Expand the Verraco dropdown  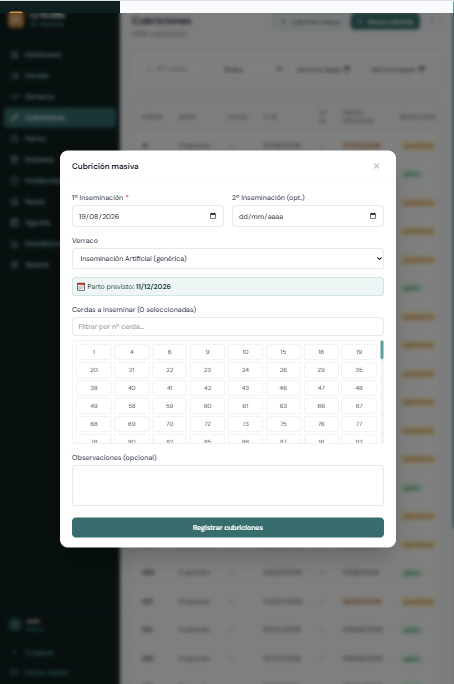pyautogui.click(x=228, y=259)
